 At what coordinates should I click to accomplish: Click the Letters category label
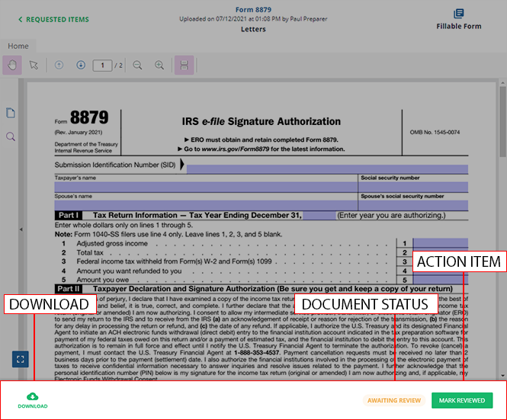253,29
